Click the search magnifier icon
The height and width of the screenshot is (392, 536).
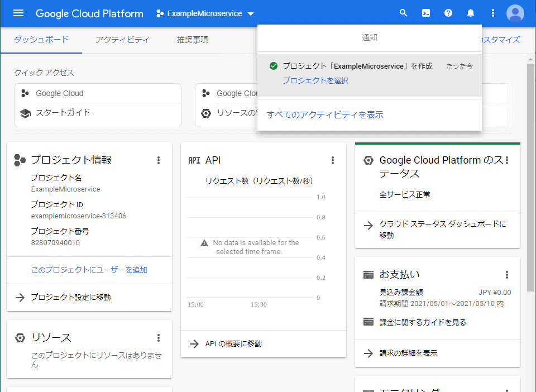[403, 13]
